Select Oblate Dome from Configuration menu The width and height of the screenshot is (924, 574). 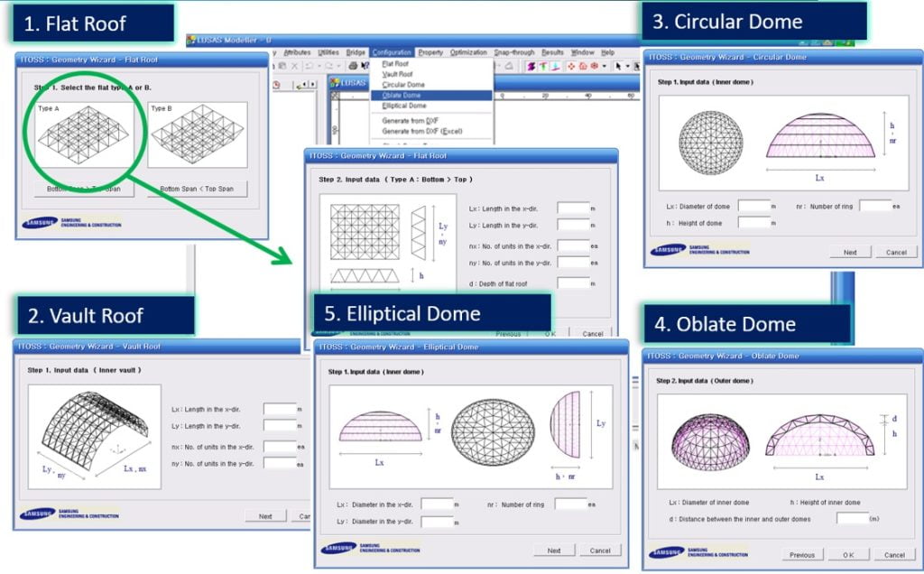click(x=401, y=95)
